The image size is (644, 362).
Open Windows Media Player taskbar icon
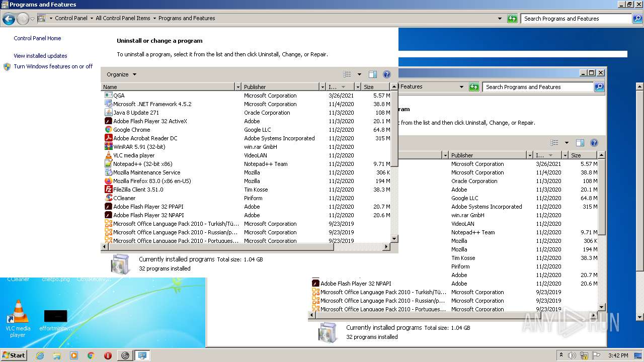point(74,355)
